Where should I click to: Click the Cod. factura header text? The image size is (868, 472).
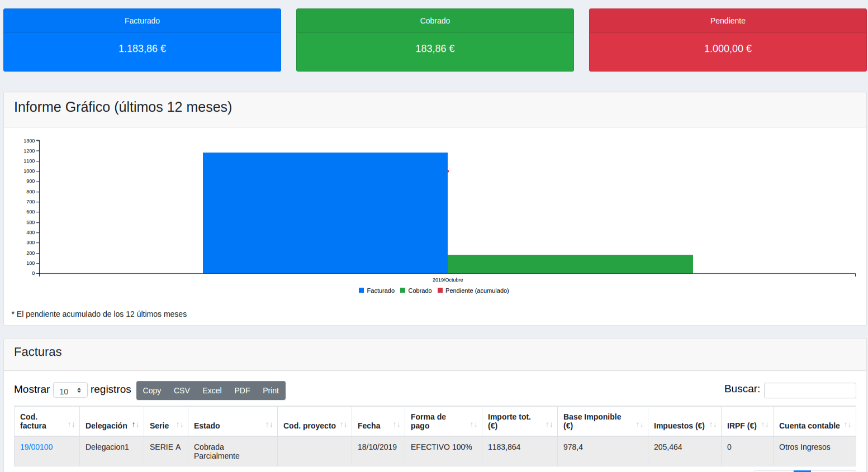tap(33, 421)
